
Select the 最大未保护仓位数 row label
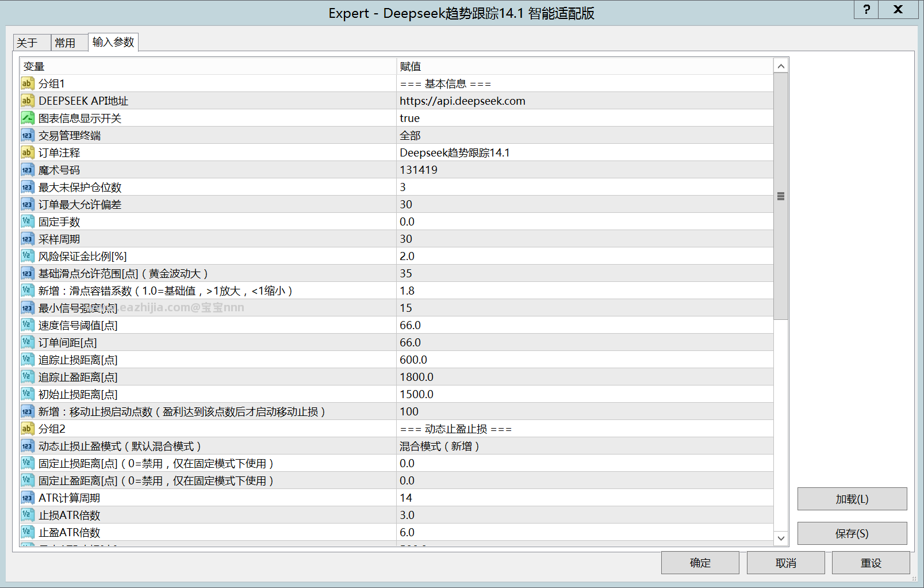click(80, 187)
